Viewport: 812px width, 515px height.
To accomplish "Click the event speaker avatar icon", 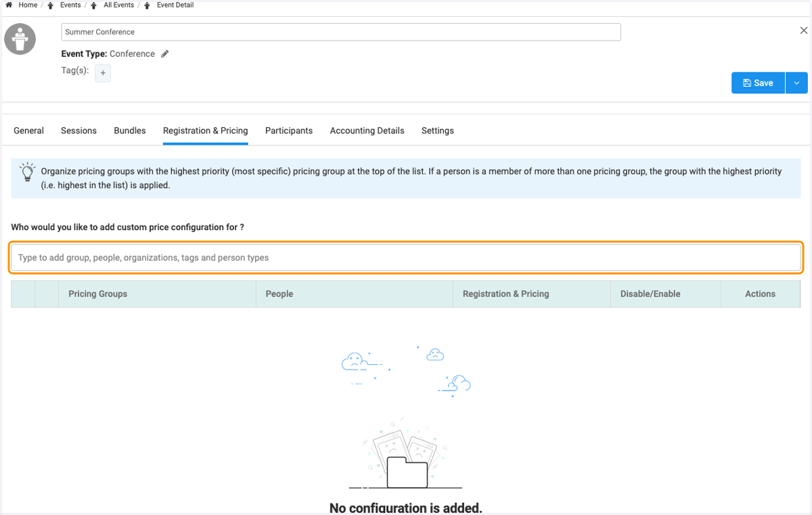I will point(20,39).
